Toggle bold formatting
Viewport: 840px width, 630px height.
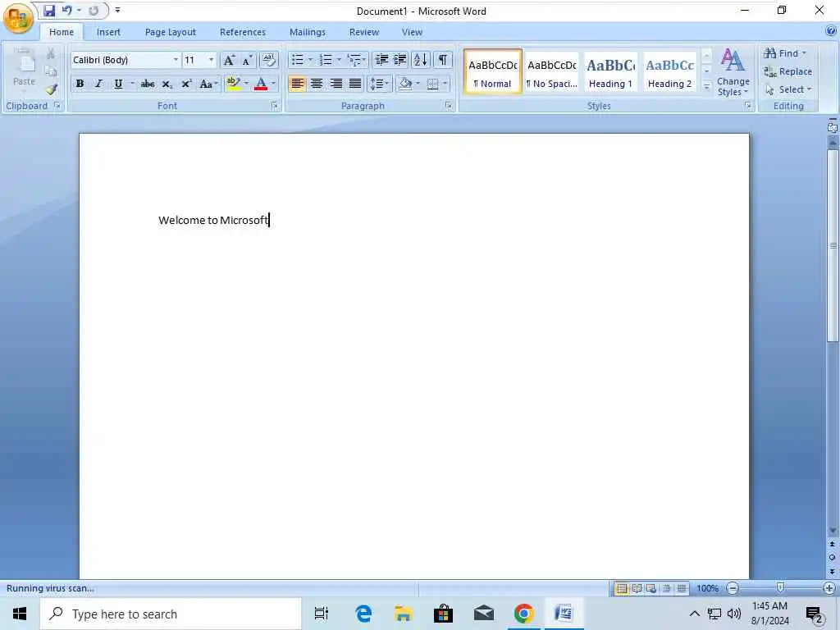click(x=80, y=84)
